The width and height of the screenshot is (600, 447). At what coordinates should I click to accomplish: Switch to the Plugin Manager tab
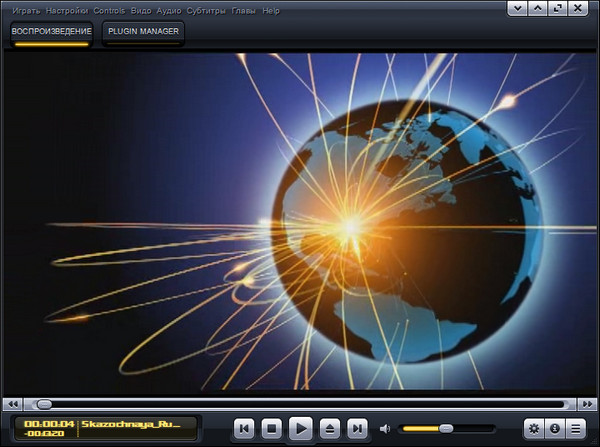click(143, 32)
